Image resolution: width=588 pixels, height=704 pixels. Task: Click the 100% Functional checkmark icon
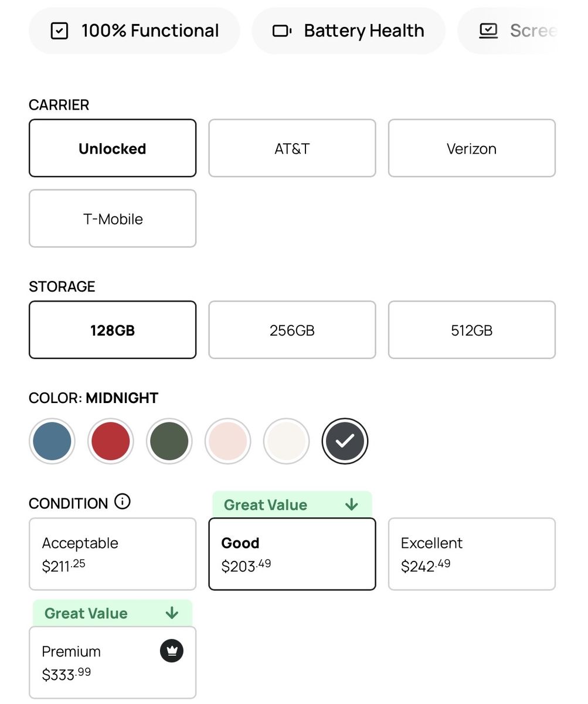[60, 31]
